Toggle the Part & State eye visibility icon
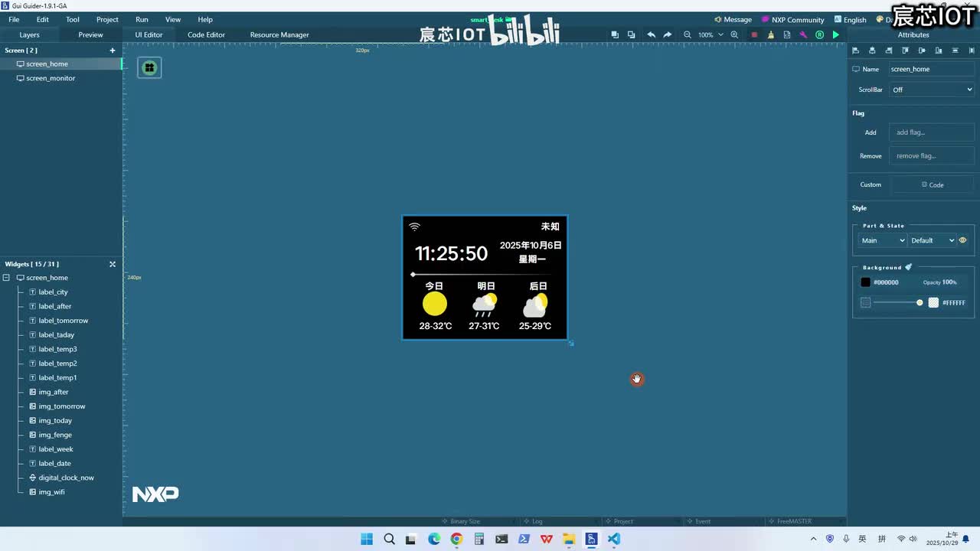The width and height of the screenshot is (980, 551). point(963,240)
